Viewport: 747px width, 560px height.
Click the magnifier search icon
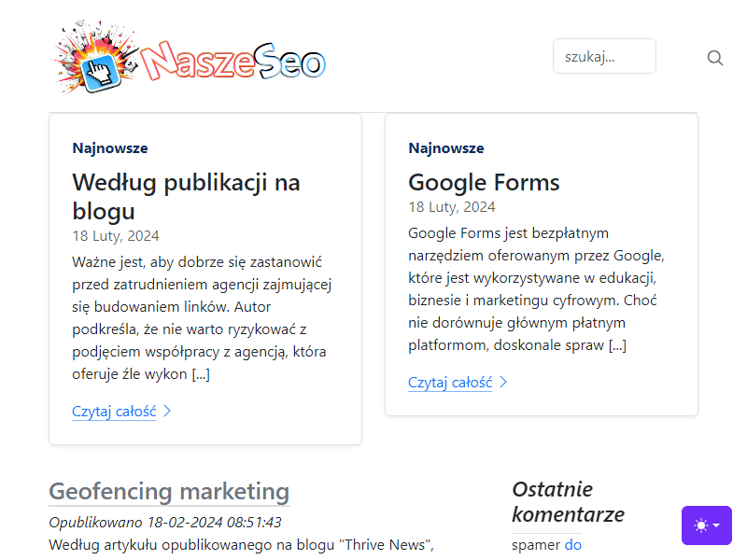pyautogui.click(x=714, y=58)
